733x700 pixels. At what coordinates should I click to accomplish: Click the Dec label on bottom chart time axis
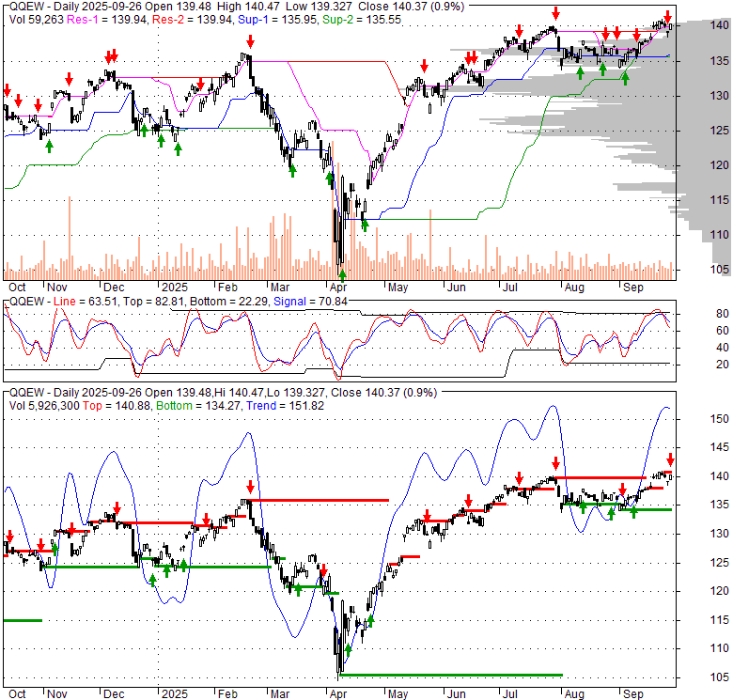(114, 694)
